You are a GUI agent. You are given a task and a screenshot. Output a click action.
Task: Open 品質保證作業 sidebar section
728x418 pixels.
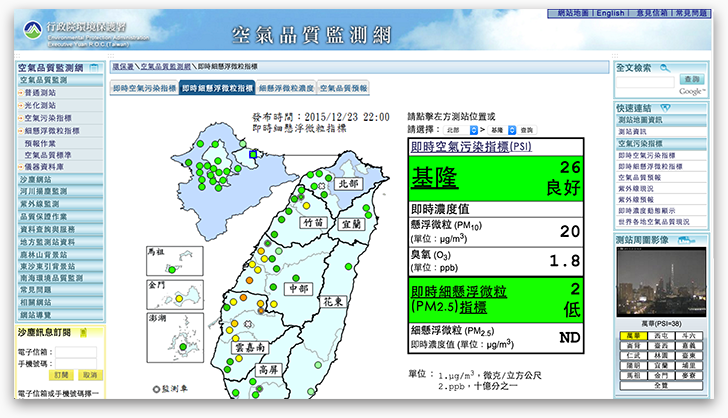[x=61, y=216]
